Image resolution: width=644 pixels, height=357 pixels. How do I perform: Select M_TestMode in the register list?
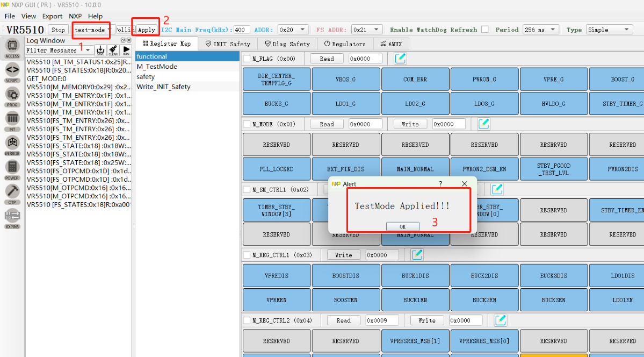click(x=157, y=67)
